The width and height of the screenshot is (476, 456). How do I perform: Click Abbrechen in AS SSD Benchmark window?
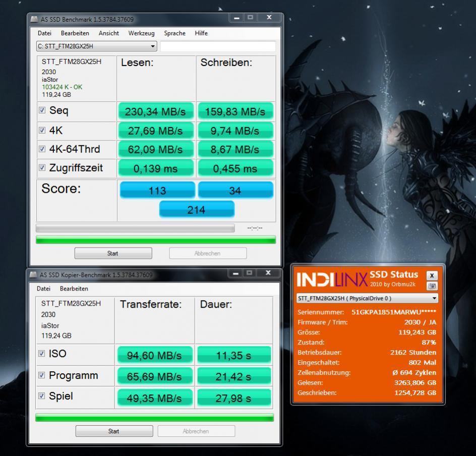pos(208,253)
